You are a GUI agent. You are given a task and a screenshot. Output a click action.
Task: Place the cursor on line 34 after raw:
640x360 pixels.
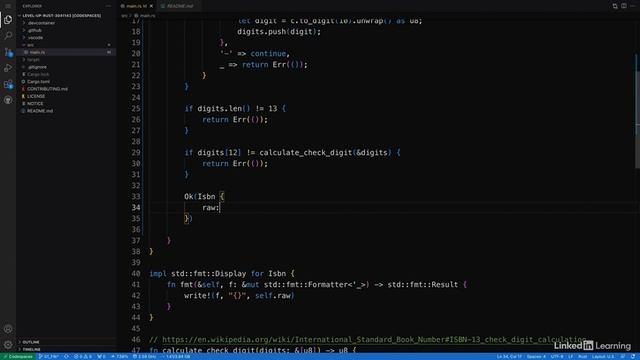pyautogui.click(x=220, y=208)
